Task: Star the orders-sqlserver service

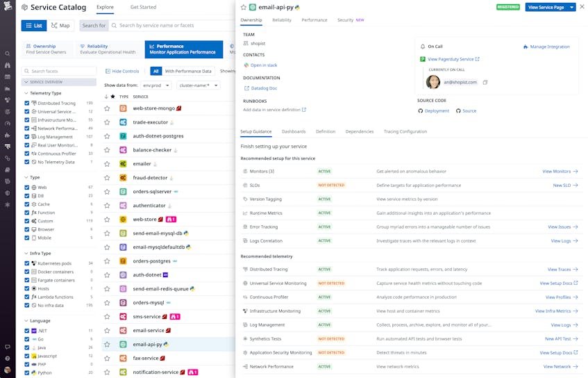Action: point(107,192)
